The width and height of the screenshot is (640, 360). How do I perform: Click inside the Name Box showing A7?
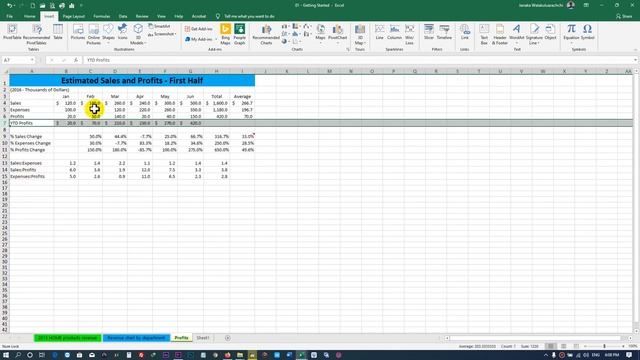[x=16, y=60]
